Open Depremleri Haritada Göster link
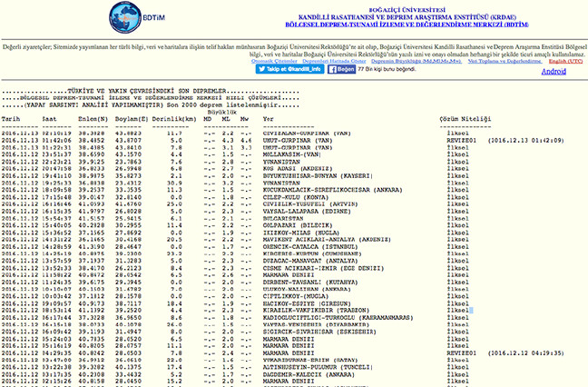 click(334, 61)
